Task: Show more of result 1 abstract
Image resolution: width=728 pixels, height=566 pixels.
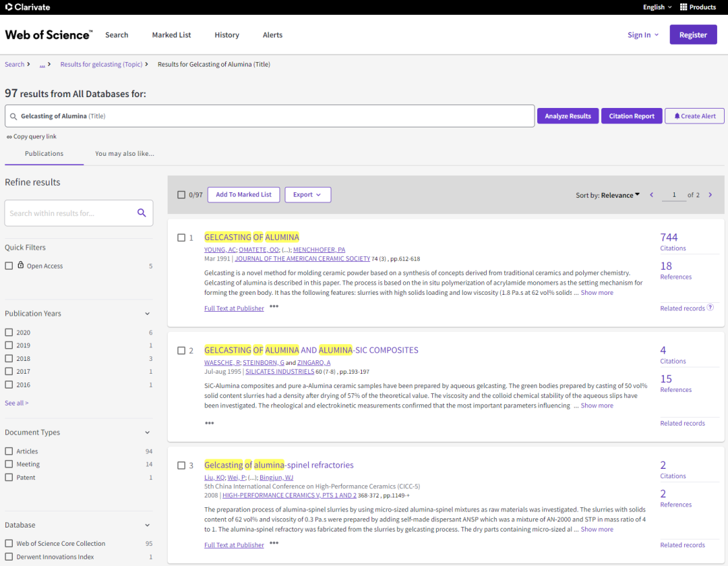Action: (597, 293)
